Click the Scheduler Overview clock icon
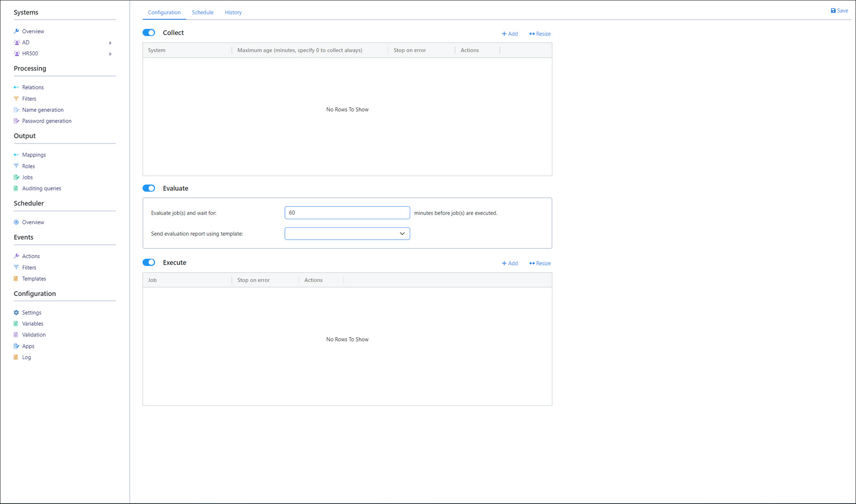This screenshot has width=856, height=504. coord(16,222)
